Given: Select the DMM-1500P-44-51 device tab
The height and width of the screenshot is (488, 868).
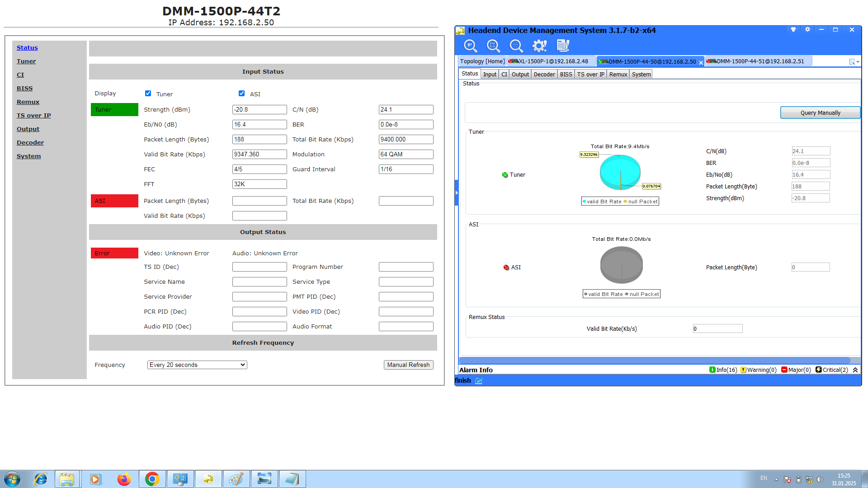Looking at the screenshot, I should coord(759,61).
